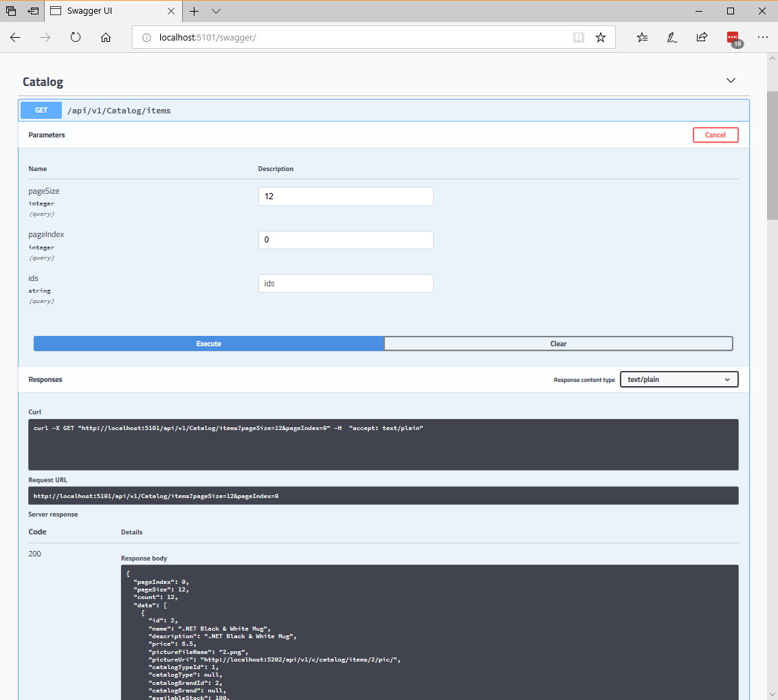Collapse the Catalog section

point(731,80)
